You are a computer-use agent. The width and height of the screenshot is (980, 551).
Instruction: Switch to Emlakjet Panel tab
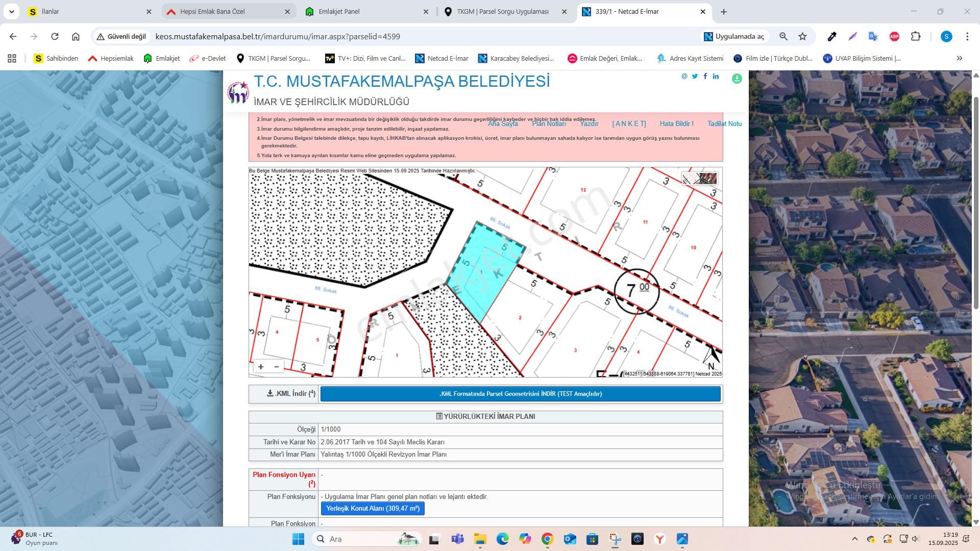click(x=339, y=11)
